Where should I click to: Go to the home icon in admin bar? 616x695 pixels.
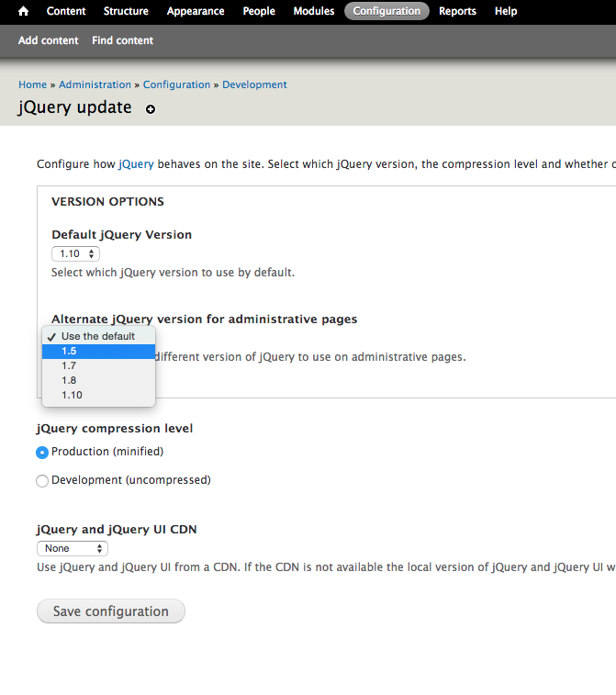click(x=24, y=11)
